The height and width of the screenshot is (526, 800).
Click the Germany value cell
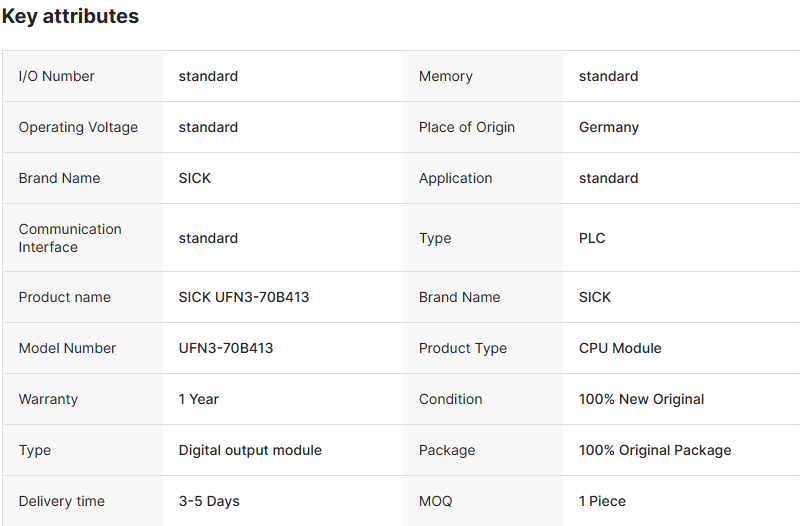[609, 127]
